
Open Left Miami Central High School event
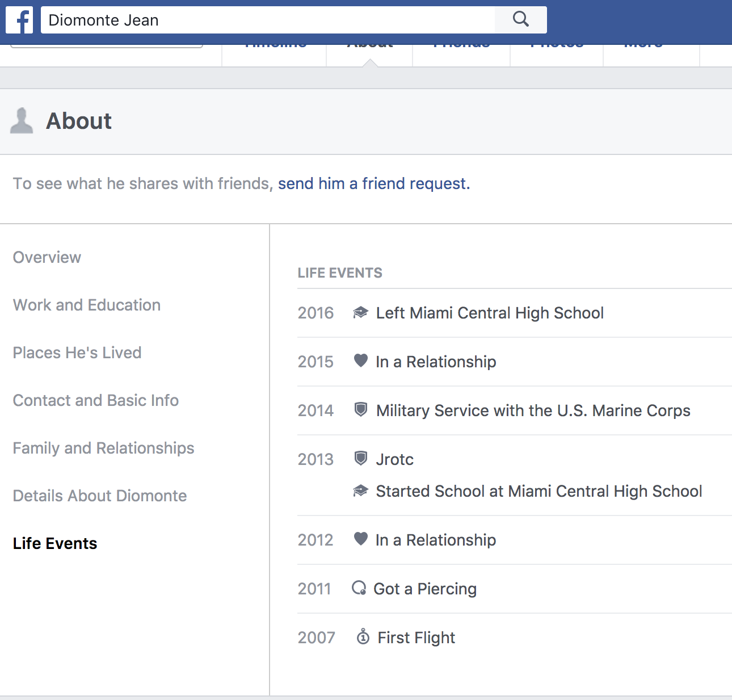point(490,313)
